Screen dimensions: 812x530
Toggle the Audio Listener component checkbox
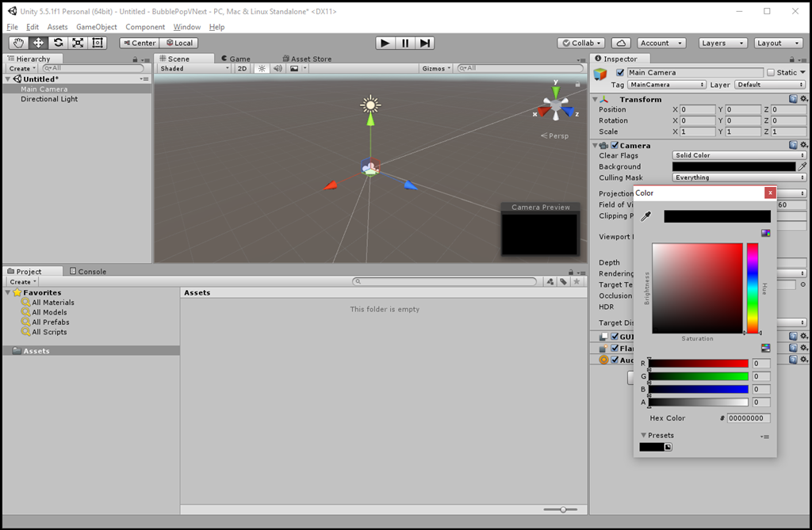coord(615,360)
